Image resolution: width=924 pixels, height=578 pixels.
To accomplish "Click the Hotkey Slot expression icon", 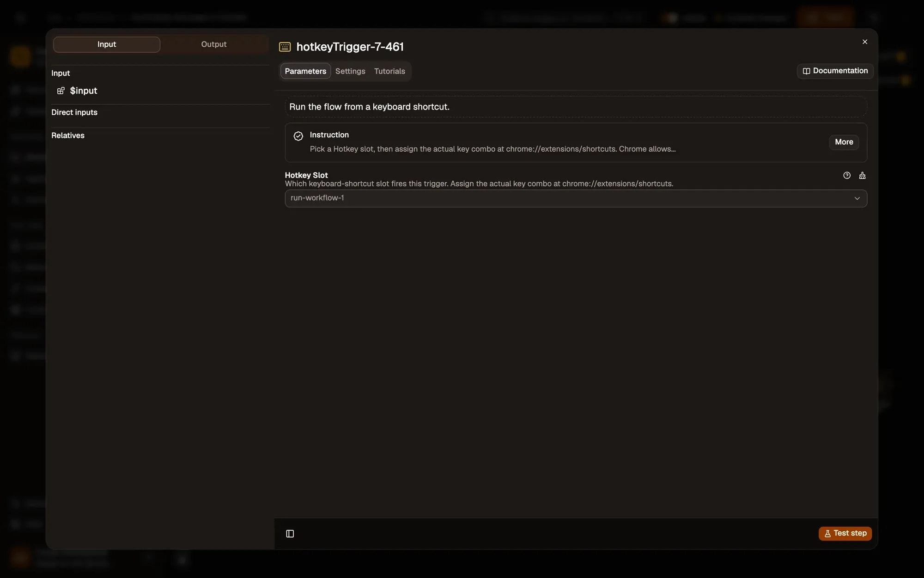I will (862, 175).
